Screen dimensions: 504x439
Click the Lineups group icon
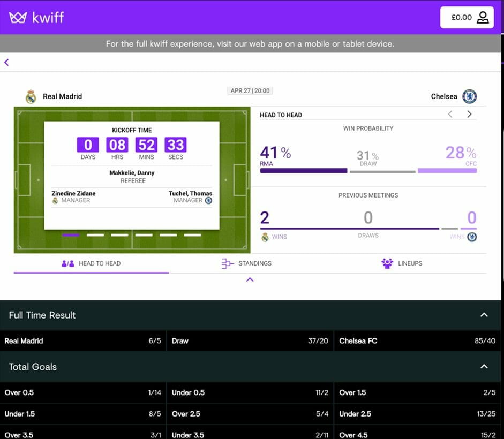[387, 263]
